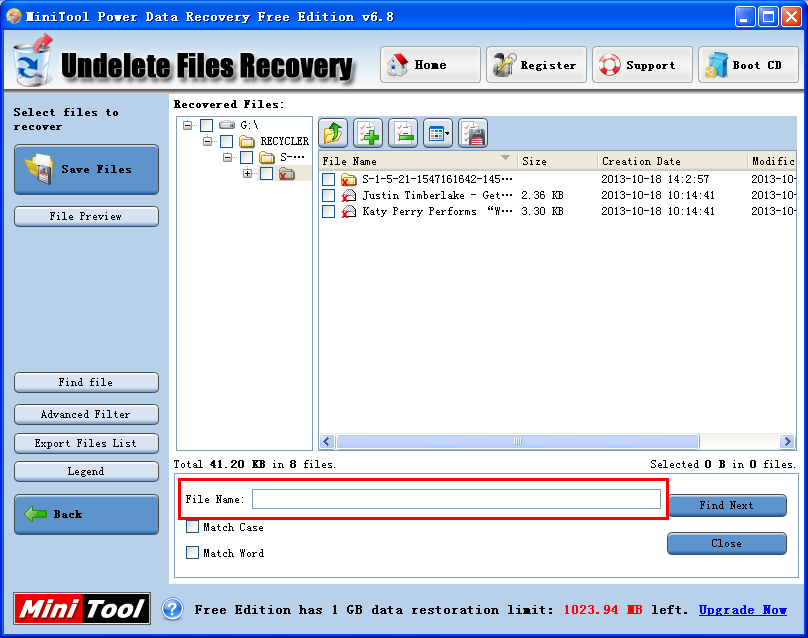The height and width of the screenshot is (638, 808).
Task: Click the Save Files button
Action: tap(87, 169)
